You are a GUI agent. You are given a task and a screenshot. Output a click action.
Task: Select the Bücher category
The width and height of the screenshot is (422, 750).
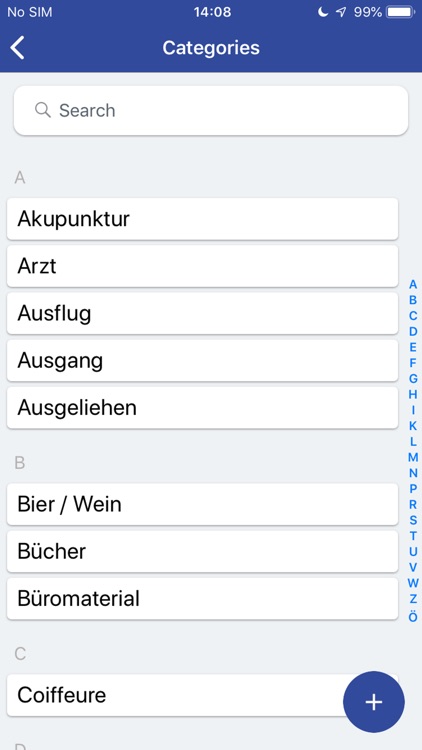(202, 551)
